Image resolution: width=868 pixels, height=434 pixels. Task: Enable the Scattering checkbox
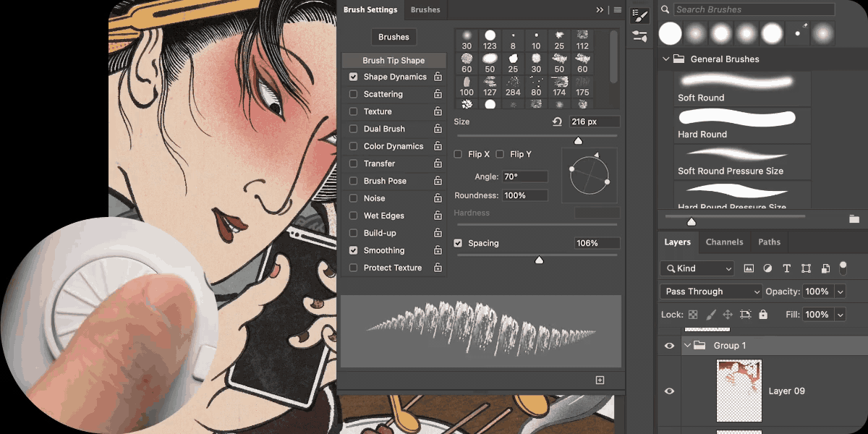[353, 94]
